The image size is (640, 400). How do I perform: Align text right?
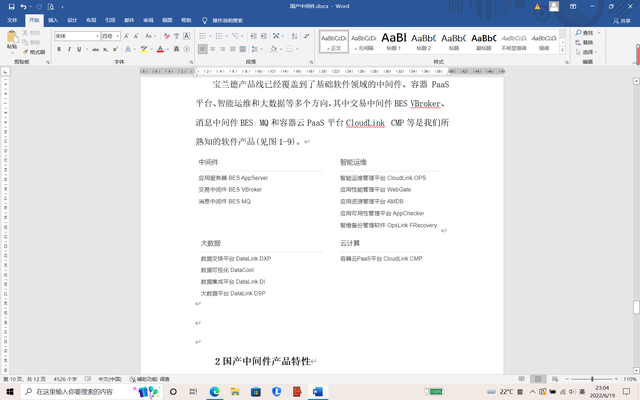tap(222, 49)
